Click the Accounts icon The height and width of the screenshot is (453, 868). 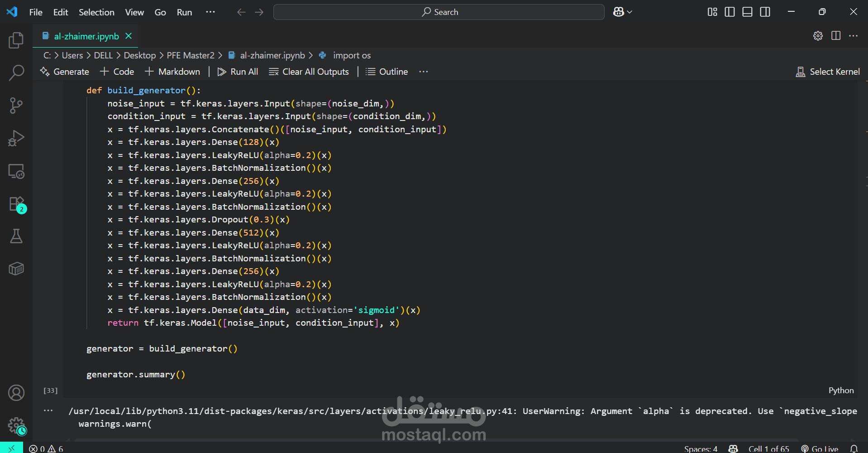pyautogui.click(x=16, y=393)
